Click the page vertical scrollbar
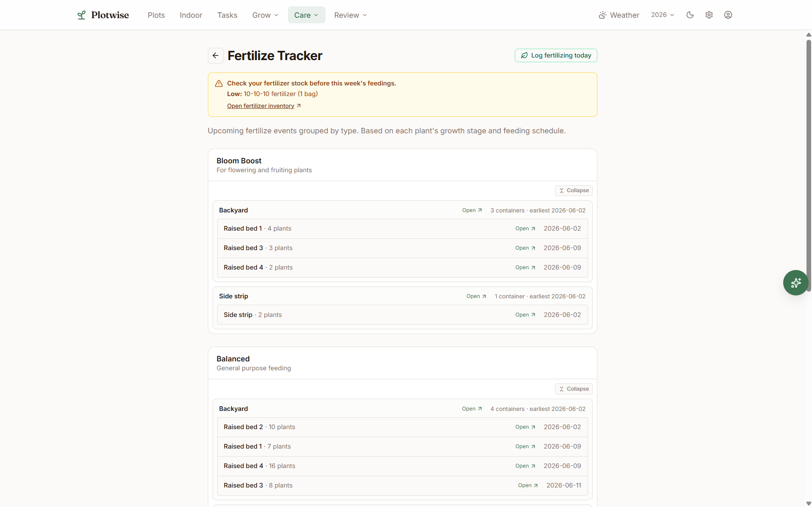 coord(809,165)
